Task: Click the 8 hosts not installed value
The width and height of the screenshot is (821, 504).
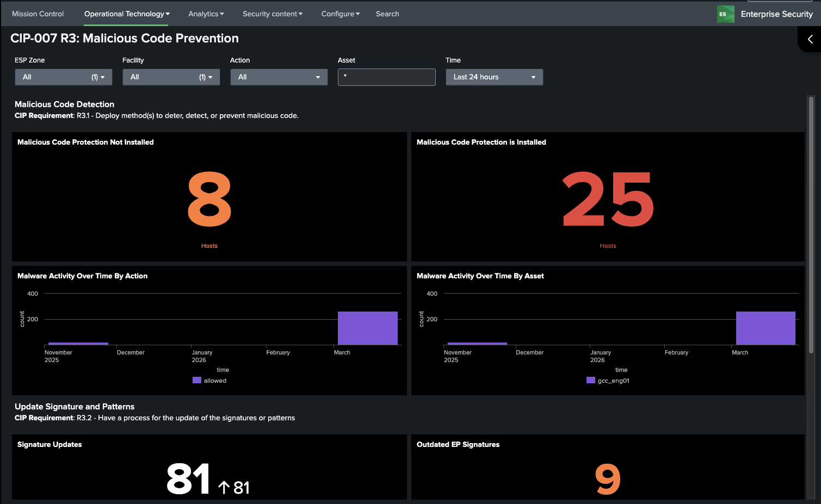Action: tap(209, 200)
